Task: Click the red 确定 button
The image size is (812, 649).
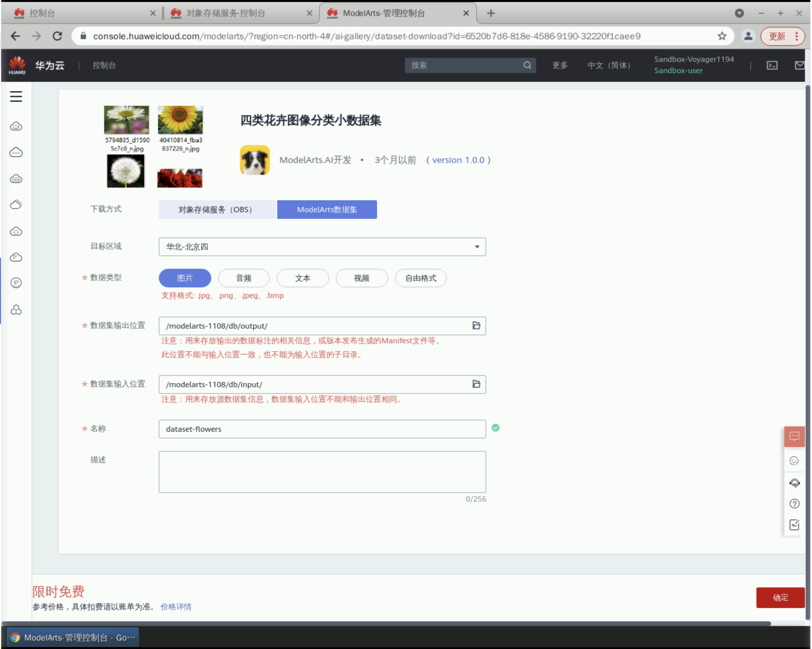Action: (x=780, y=597)
